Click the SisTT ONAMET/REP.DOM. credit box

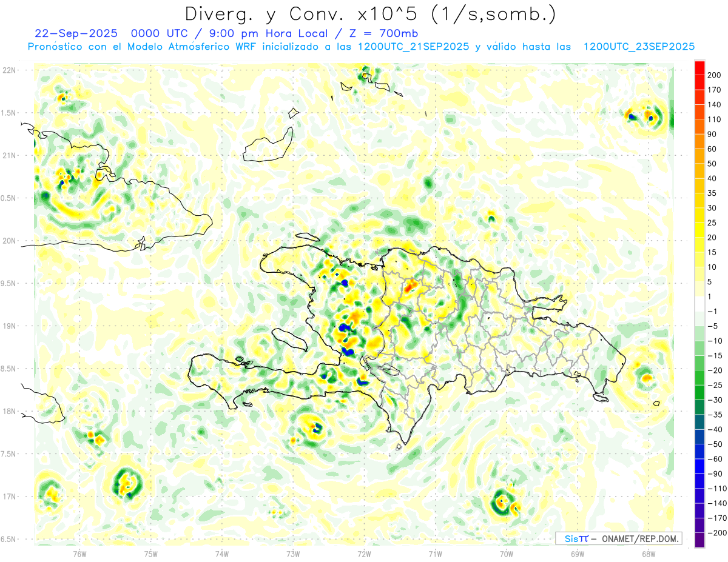(619, 538)
